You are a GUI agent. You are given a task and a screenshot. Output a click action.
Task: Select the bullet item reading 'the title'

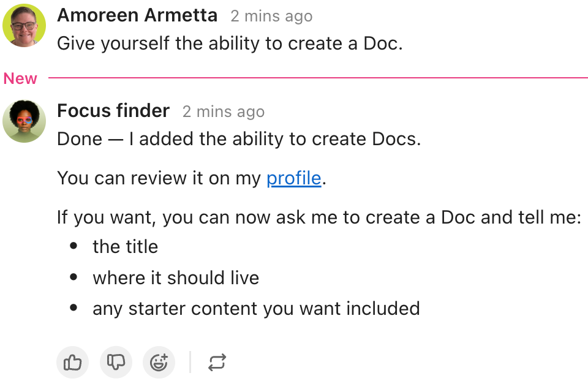point(125,246)
